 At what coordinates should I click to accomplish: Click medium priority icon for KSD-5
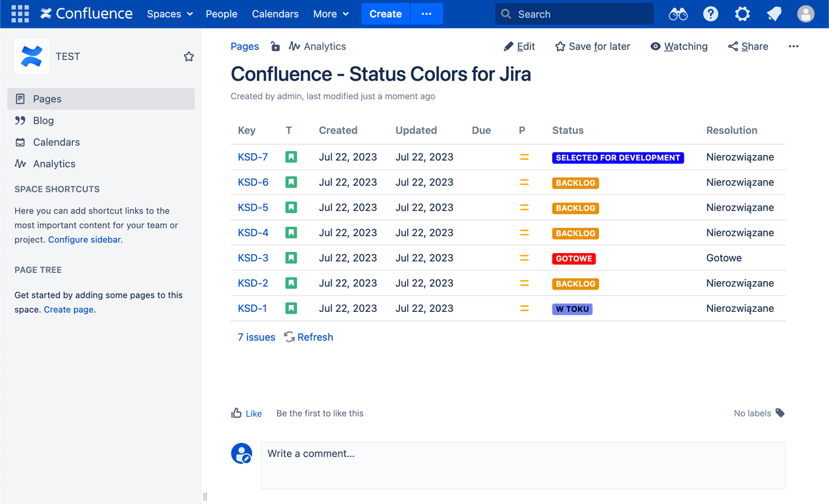(524, 208)
